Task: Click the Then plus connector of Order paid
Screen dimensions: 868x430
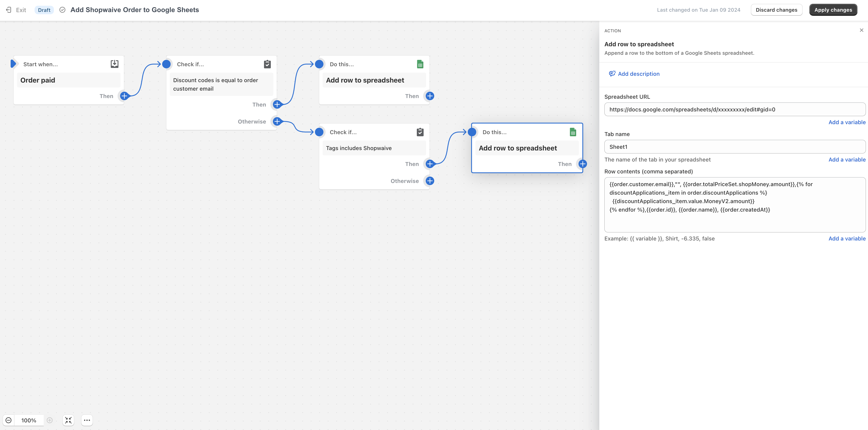Action: coord(124,96)
